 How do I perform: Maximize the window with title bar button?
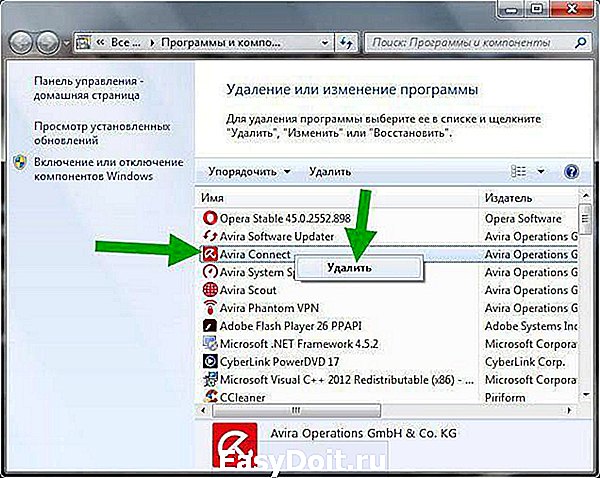[x=536, y=8]
